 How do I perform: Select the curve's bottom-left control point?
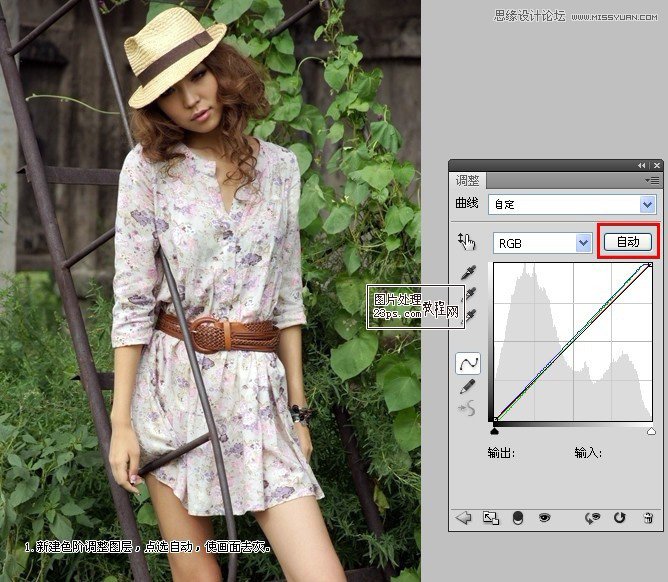pos(495,420)
